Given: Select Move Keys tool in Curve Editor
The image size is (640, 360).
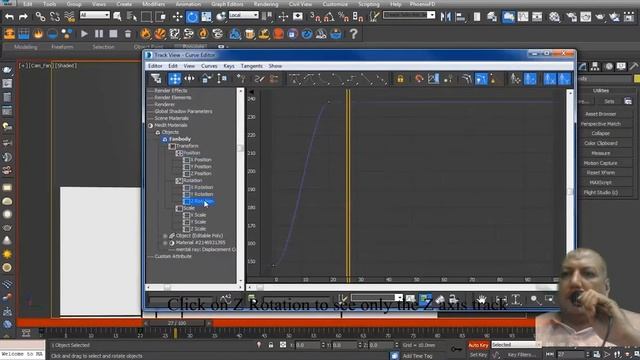Looking at the screenshot, I should point(175,78).
